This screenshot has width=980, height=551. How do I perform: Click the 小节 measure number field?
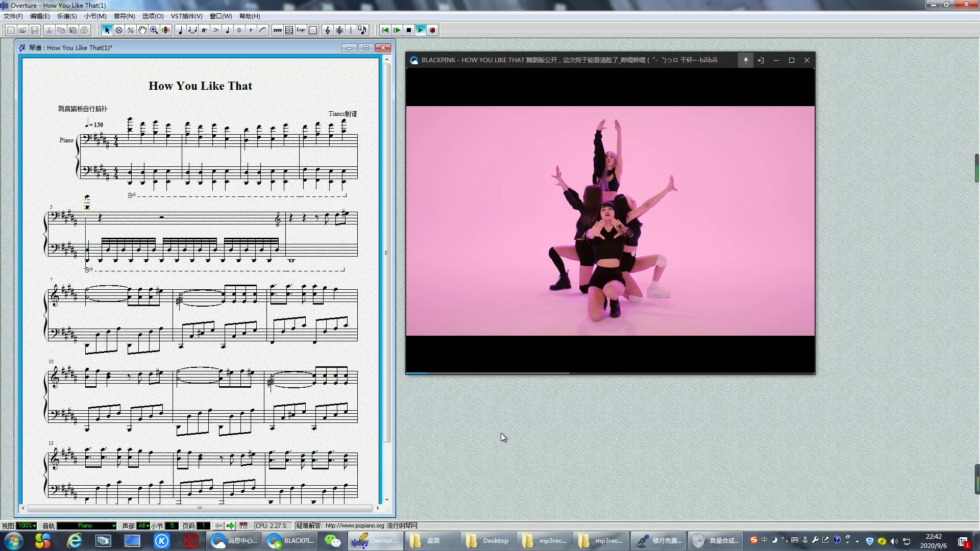173,525
